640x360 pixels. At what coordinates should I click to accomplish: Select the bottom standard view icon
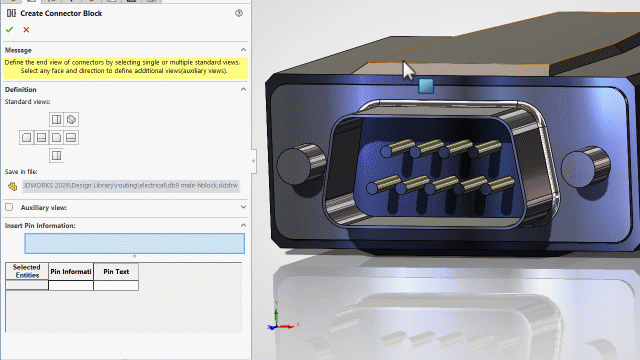[x=56, y=156]
